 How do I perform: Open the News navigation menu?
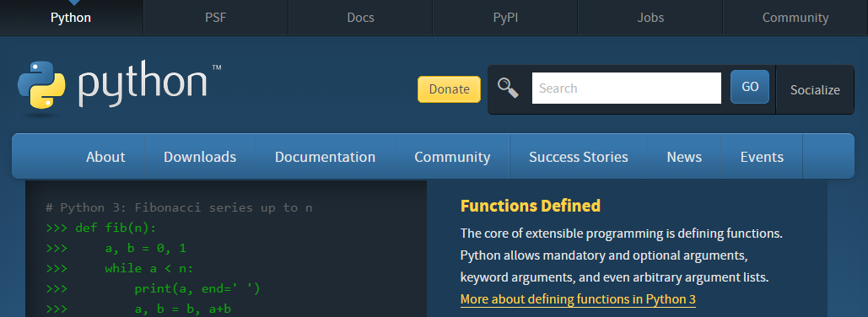click(684, 157)
